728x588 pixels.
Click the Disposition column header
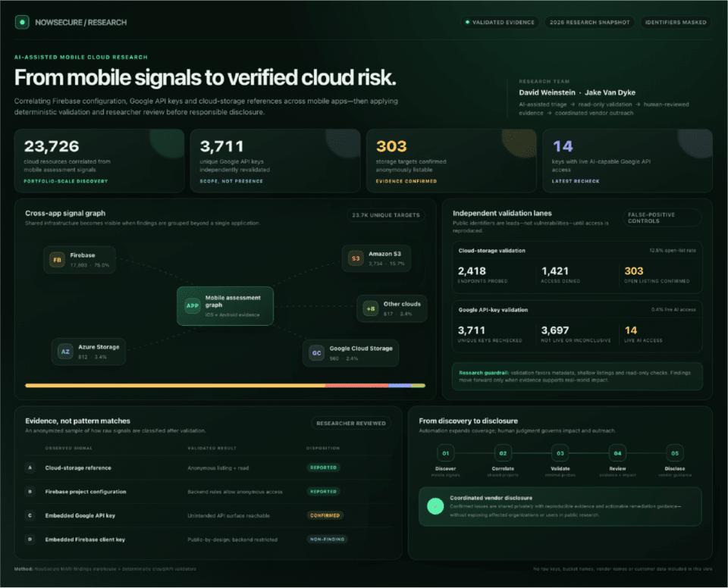[323, 449]
